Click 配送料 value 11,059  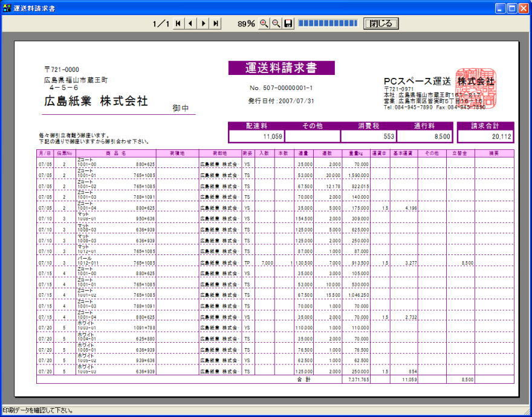click(x=257, y=137)
